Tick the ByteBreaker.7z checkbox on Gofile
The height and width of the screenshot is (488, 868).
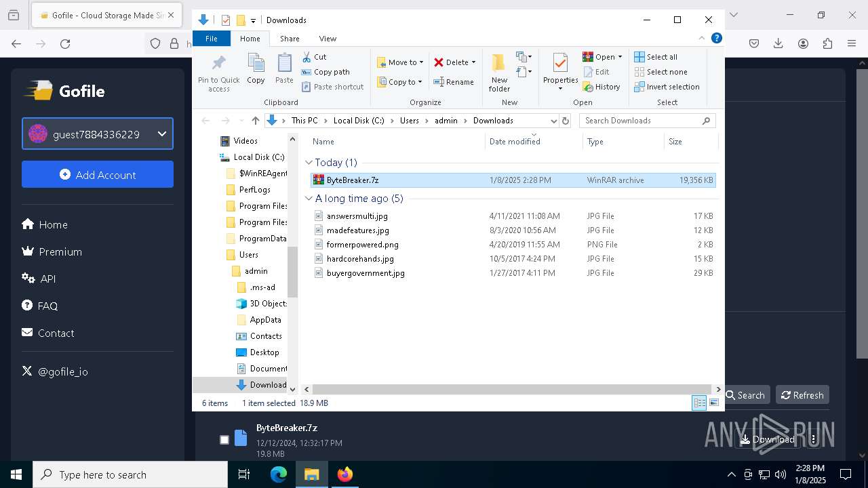[224, 440]
